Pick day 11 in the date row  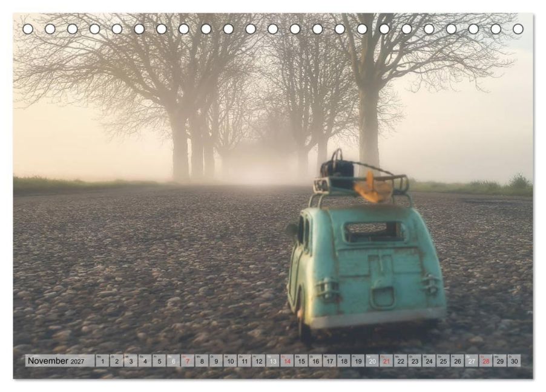pyautogui.click(x=245, y=361)
